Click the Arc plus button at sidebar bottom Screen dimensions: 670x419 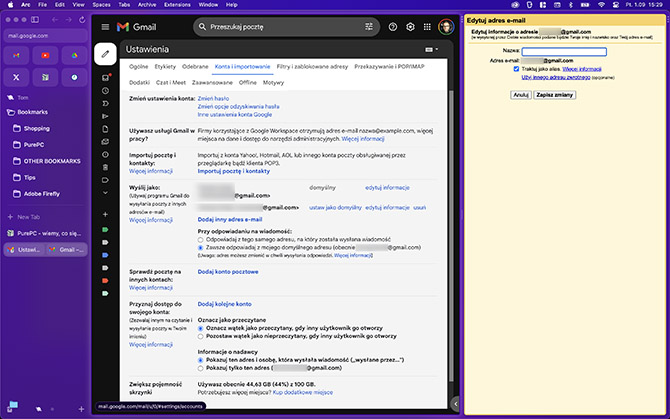[x=81, y=409]
